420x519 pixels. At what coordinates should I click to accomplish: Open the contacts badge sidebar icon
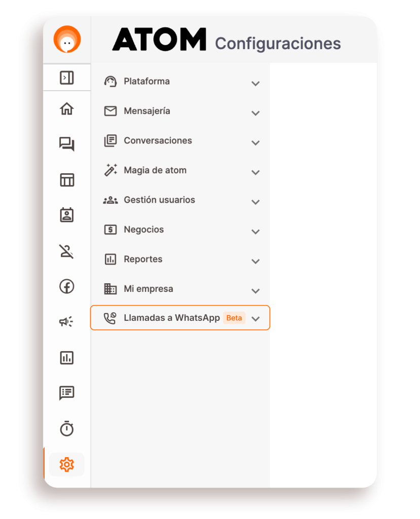67,215
